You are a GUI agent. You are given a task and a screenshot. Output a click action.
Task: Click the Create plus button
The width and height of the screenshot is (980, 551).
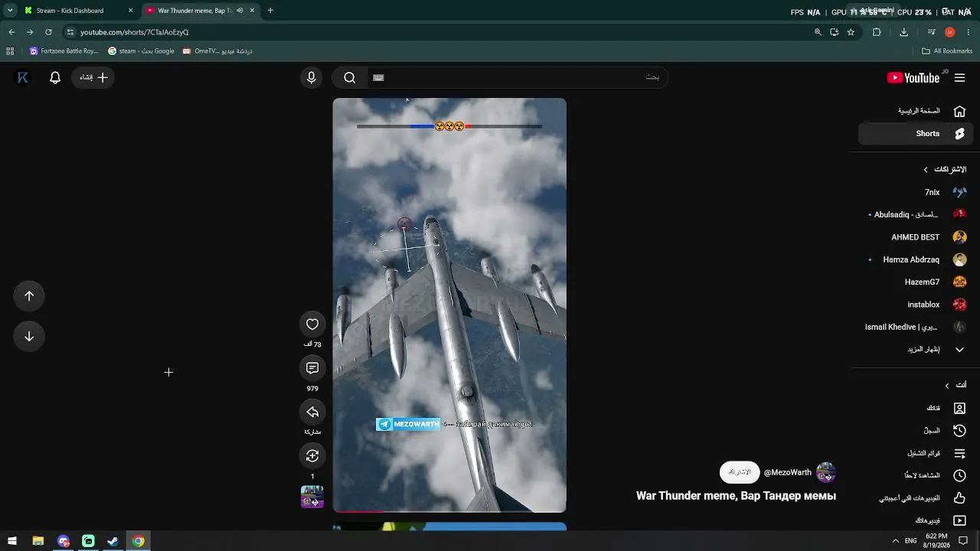click(93, 77)
